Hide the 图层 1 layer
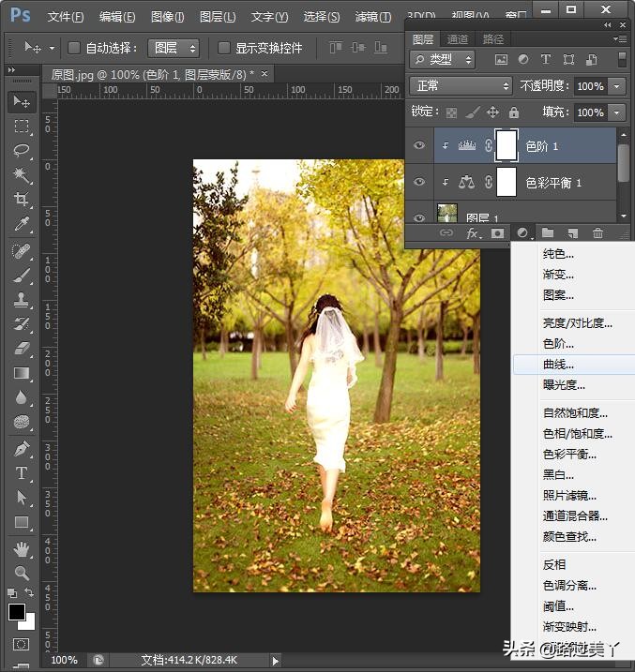 (x=419, y=217)
